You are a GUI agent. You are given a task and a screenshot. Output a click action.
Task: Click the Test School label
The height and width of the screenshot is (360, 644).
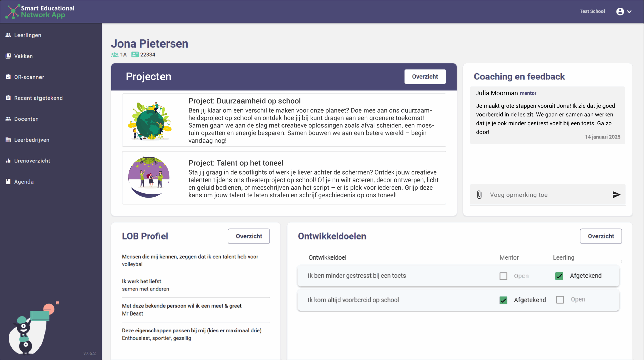592,11
